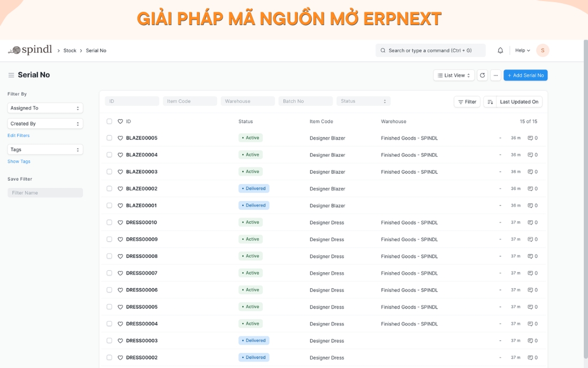The image size is (588, 368).
Task: Open comments icon for BLAZE00002
Action: click(530, 189)
